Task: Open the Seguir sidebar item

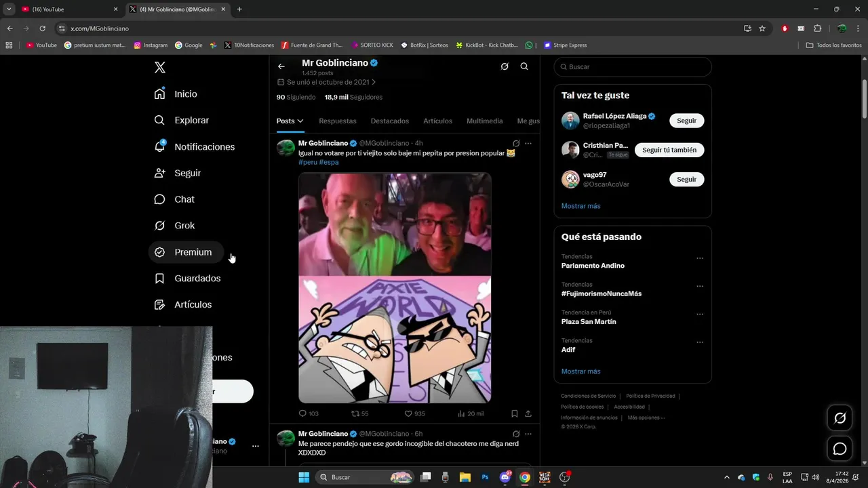Action: point(178,174)
